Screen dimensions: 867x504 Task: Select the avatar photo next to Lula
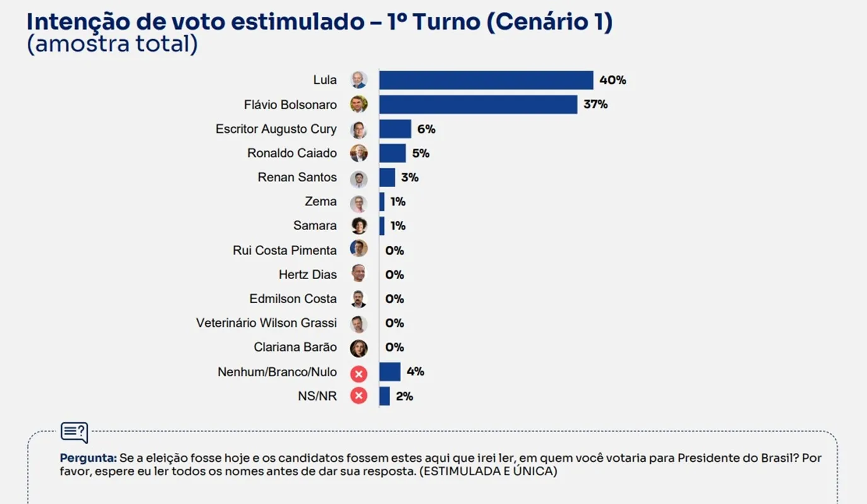click(x=359, y=80)
